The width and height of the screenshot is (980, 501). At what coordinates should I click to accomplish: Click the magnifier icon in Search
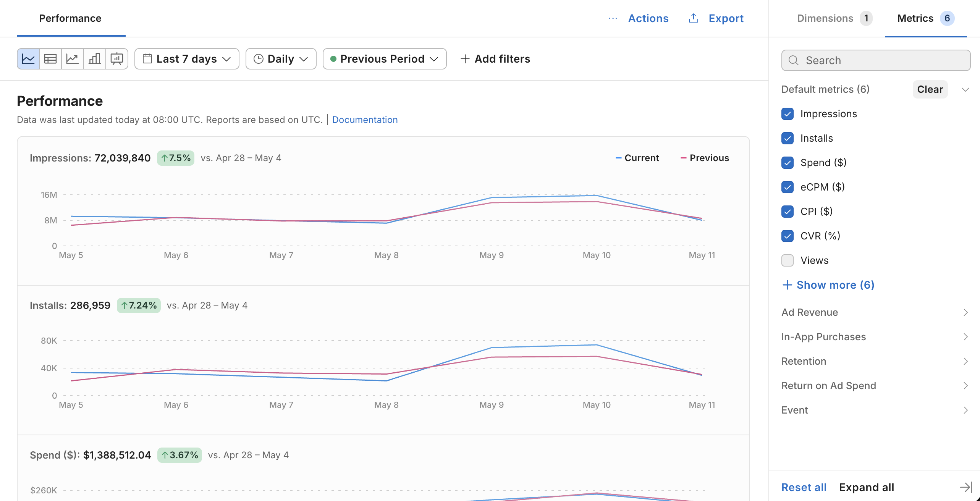pyautogui.click(x=794, y=60)
